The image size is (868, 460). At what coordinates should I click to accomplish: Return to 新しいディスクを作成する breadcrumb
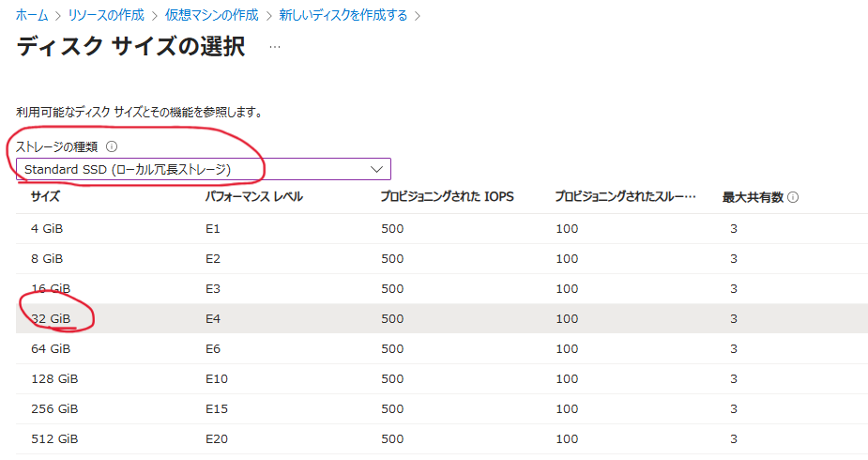(x=343, y=15)
